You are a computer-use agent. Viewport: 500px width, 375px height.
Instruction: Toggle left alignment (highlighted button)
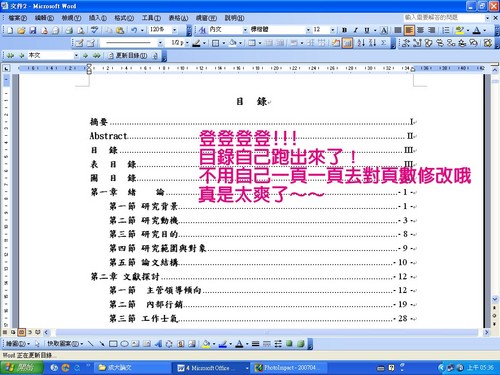coord(409,30)
